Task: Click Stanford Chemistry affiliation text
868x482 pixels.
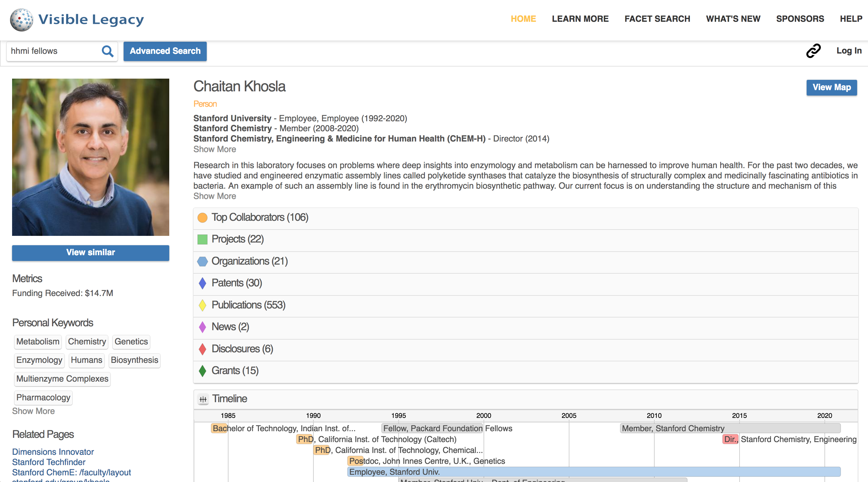Action: coord(232,129)
